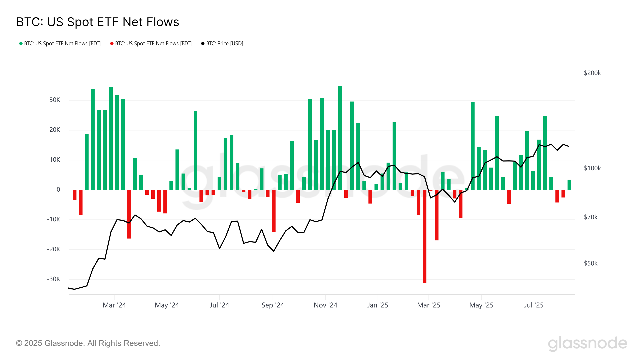Select the Jul '25 x-axis label
The image size is (644, 362).
tap(534, 305)
